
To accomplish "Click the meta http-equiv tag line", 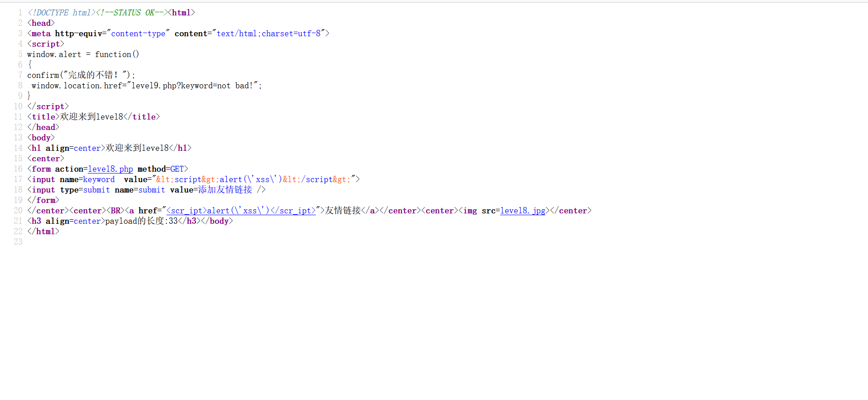I will (178, 34).
